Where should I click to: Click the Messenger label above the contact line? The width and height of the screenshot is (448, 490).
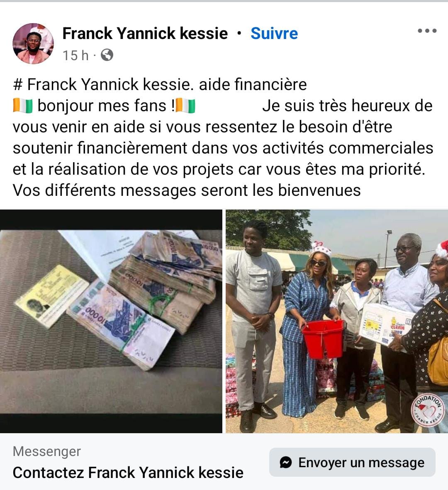pyautogui.click(x=47, y=451)
